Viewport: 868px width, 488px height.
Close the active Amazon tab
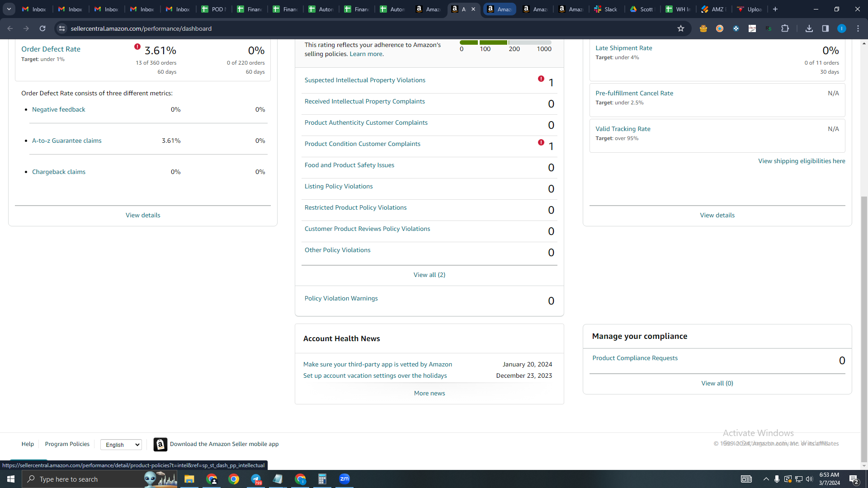(x=473, y=9)
